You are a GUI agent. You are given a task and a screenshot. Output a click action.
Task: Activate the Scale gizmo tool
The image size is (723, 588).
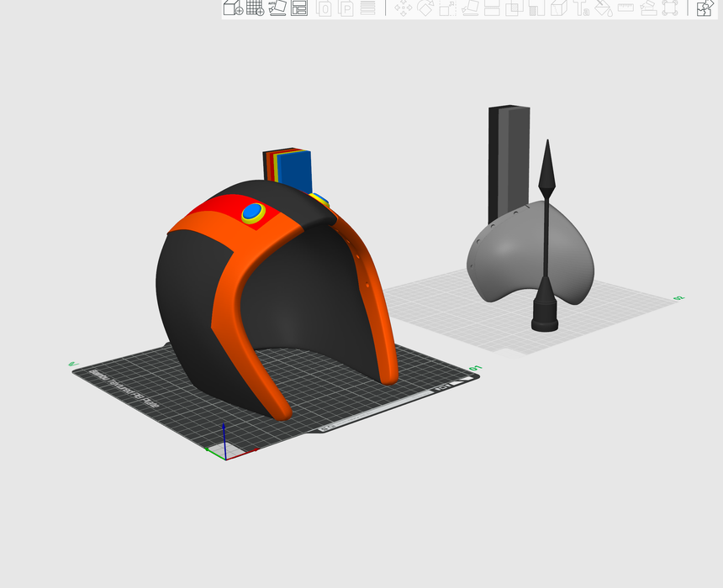click(x=447, y=8)
